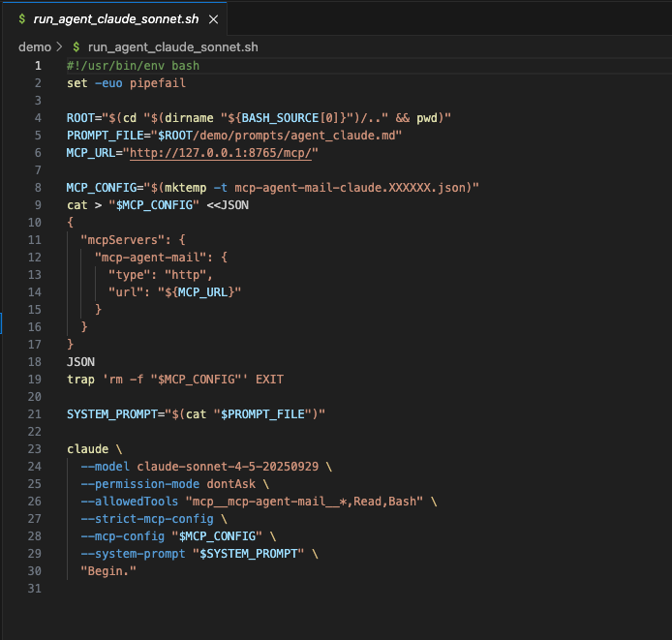Close the run_agent_claude_sonnet.sh tab
This screenshot has width=672, height=640.
214,18
